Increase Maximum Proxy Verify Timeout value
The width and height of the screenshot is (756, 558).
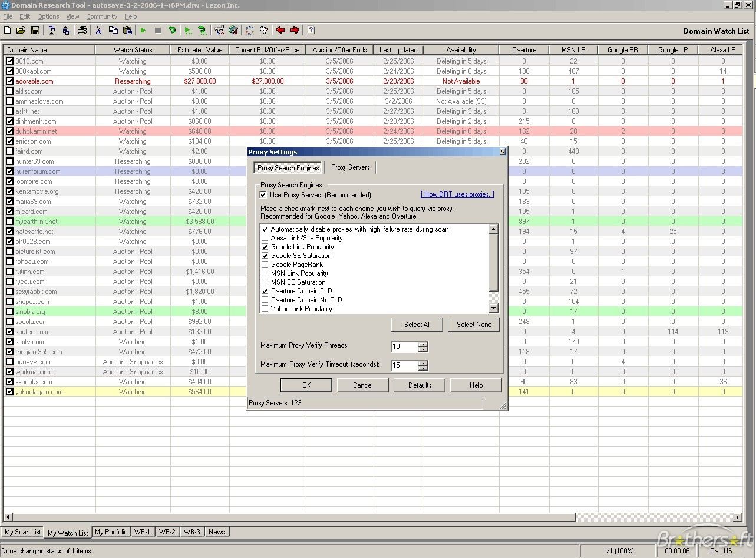click(x=422, y=363)
